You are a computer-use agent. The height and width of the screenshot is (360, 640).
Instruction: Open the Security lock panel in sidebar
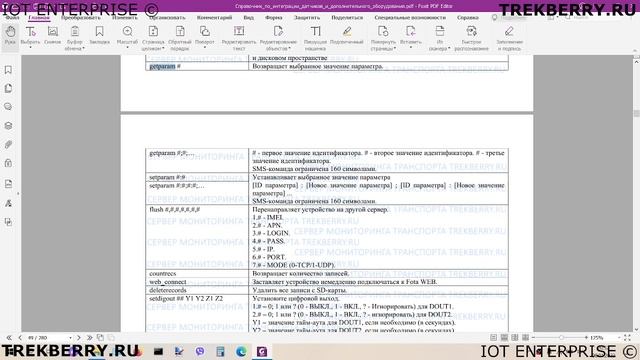(x=8, y=163)
